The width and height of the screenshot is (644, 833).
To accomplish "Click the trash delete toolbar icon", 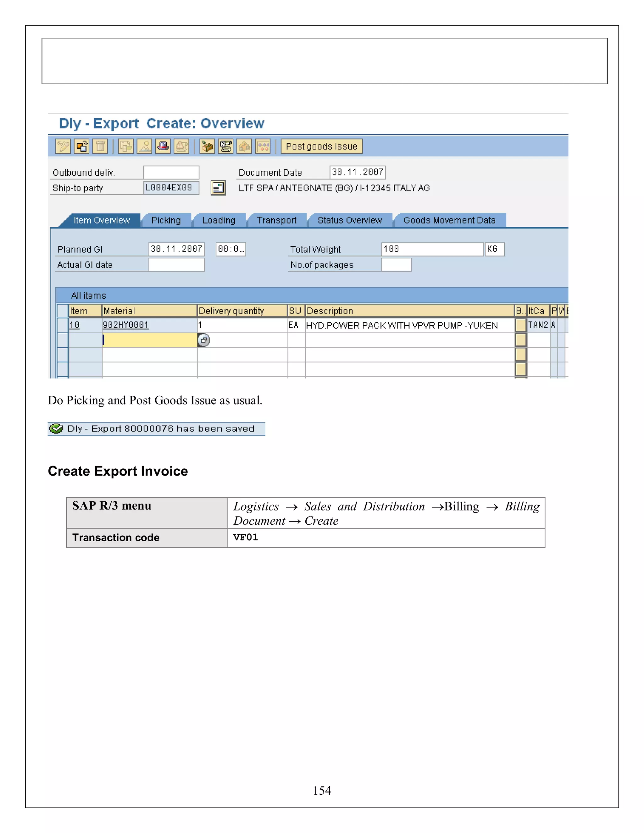I will click(x=100, y=146).
